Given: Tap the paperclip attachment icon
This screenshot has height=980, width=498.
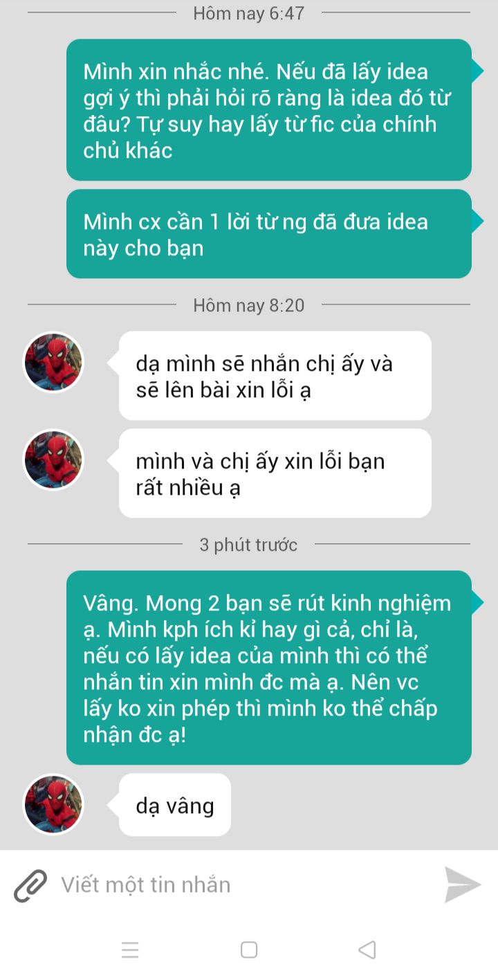Looking at the screenshot, I should coord(30,885).
